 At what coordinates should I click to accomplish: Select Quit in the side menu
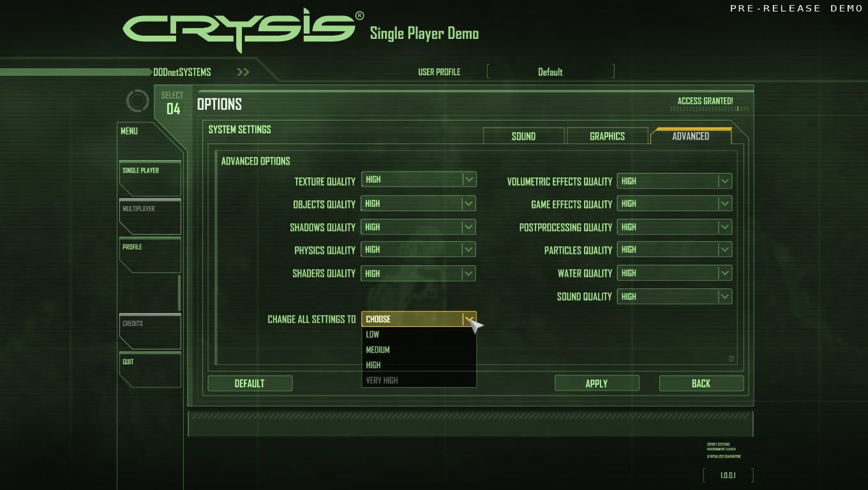tap(150, 369)
